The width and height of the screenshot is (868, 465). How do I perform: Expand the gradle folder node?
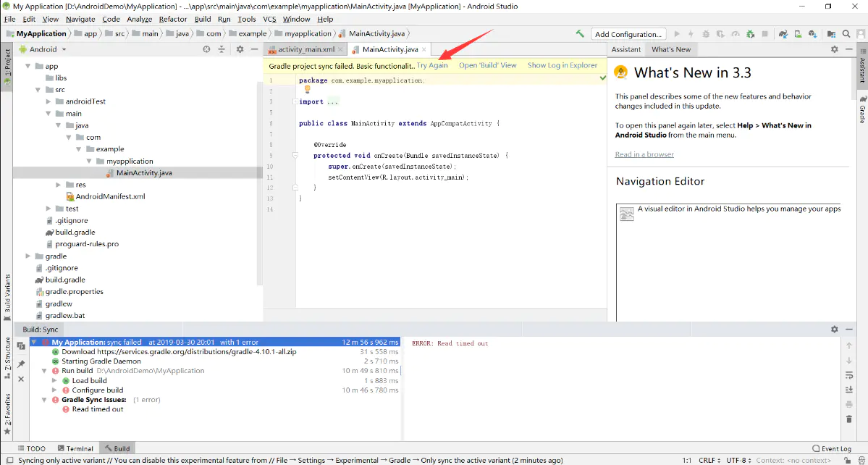tap(28, 256)
